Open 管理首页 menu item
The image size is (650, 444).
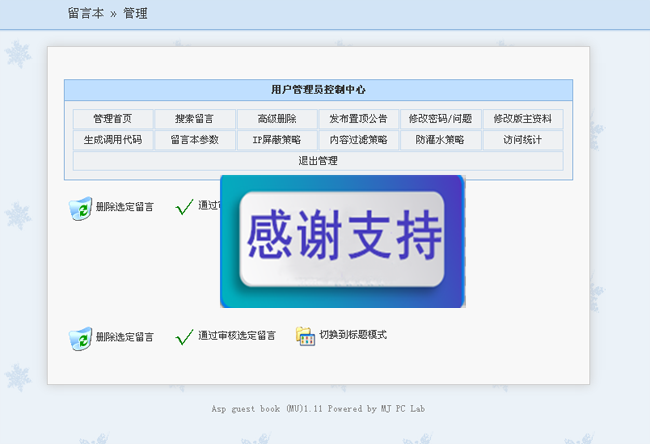pyautogui.click(x=113, y=119)
